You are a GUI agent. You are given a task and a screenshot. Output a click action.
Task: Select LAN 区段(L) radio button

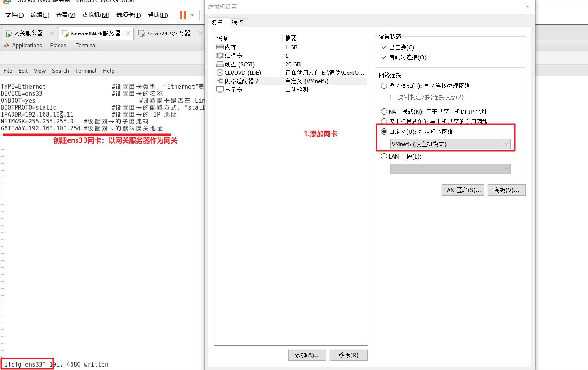384,156
